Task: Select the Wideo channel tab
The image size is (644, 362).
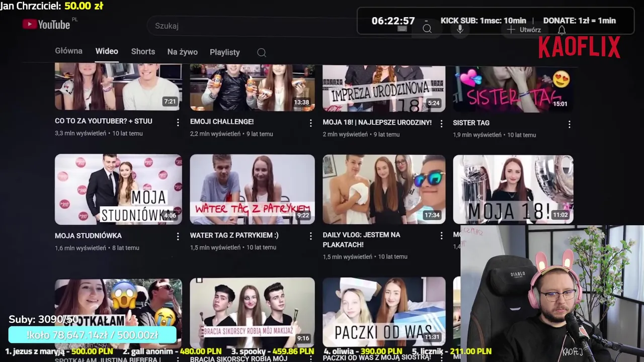Action: point(107,51)
